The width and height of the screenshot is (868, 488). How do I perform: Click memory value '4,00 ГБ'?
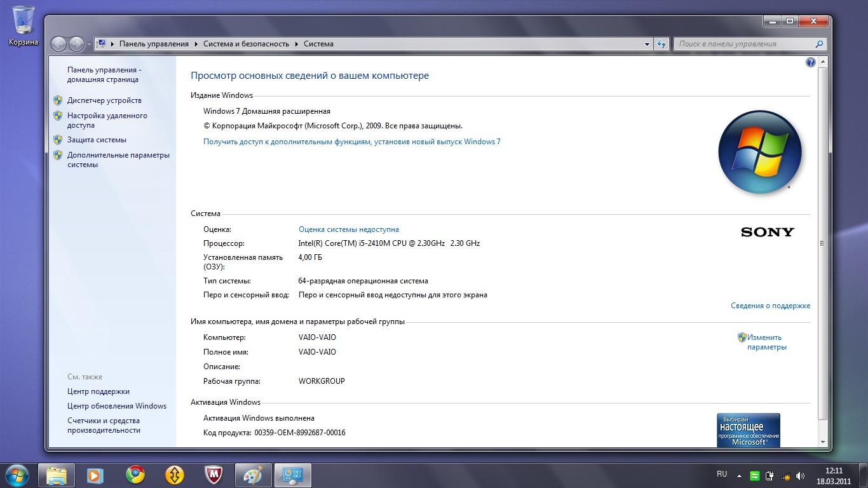(310, 257)
